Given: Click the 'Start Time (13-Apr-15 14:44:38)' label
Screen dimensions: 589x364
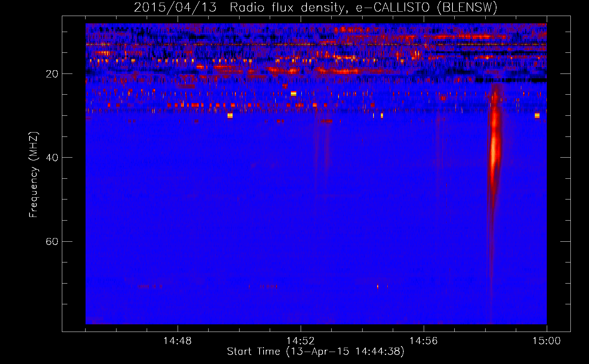Looking at the screenshot, I should (x=316, y=352).
